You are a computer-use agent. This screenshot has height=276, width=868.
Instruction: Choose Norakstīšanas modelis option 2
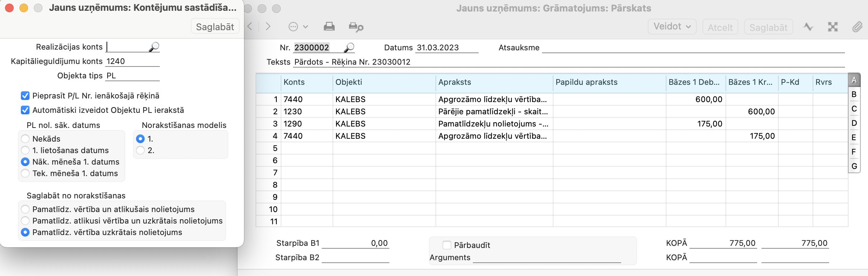140,150
